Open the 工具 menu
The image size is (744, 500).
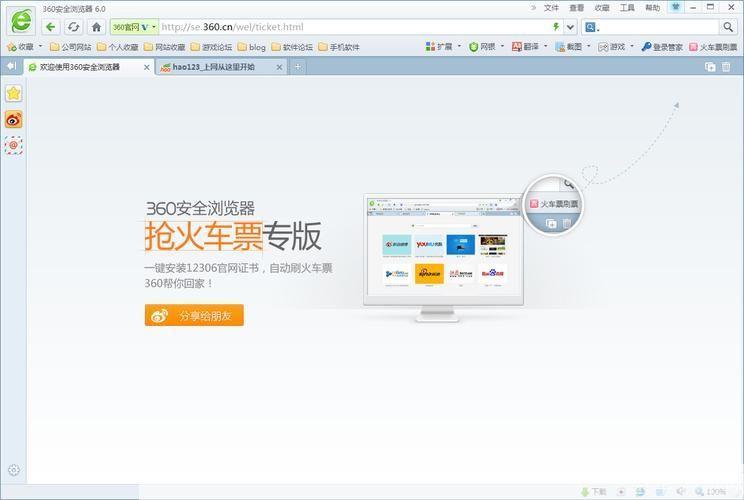coord(627,8)
